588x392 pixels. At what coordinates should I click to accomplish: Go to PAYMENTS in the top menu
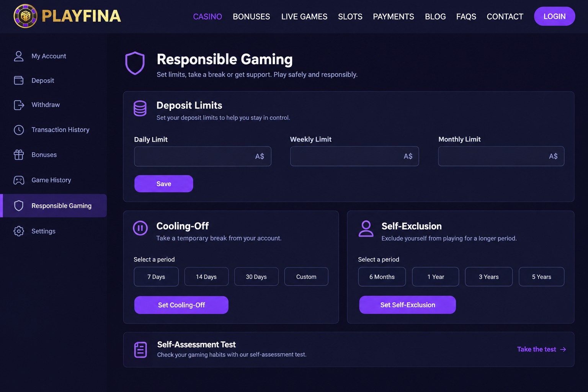(x=394, y=16)
